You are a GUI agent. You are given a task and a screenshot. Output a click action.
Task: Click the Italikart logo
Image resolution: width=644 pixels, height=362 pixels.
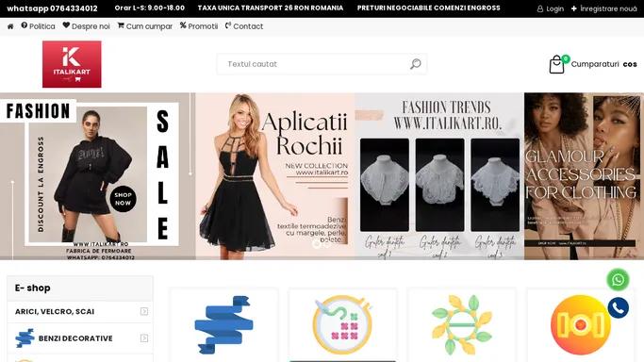pyautogui.click(x=72, y=64)
